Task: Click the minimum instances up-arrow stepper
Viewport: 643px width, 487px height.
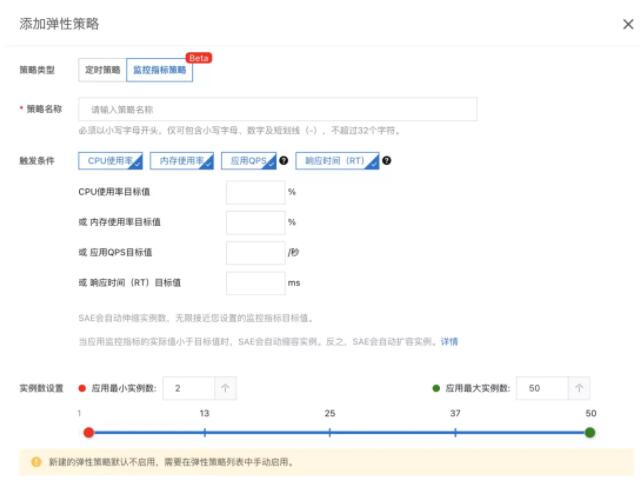Action: pyautogui.click(x=225, y=388)
